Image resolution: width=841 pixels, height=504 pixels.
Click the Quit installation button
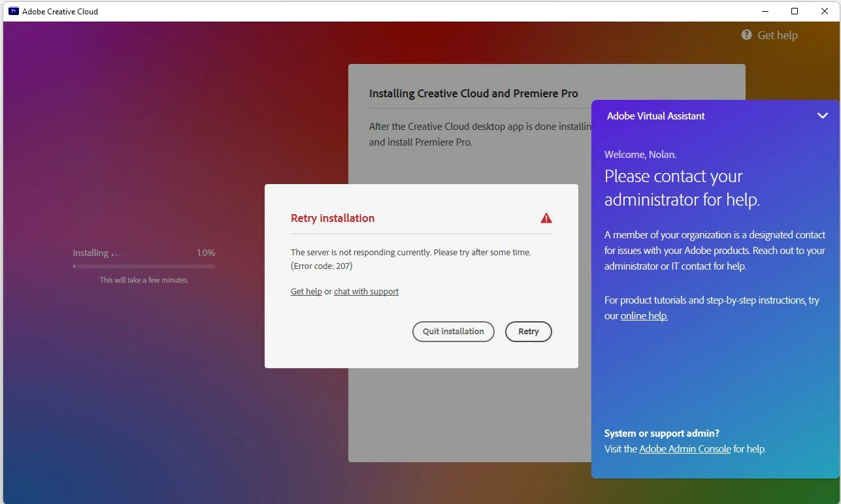click(453, 332)
